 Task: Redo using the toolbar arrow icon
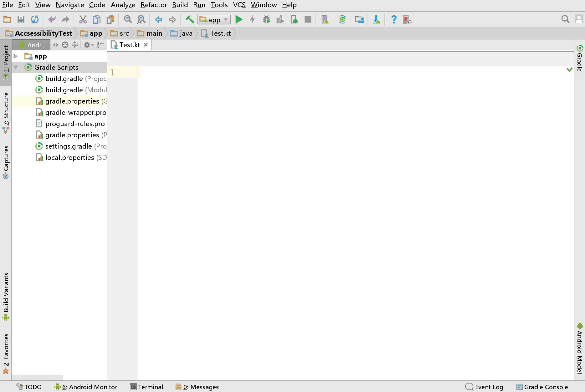pyautogui.click(x=65, y=20)
